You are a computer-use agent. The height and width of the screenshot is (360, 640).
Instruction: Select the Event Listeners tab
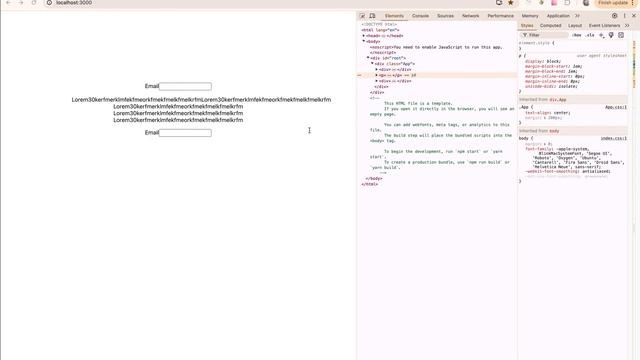[x=604, y=26]
